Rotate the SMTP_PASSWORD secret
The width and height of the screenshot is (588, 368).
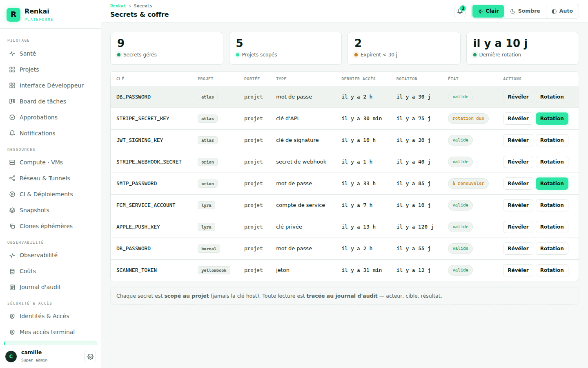coord(552,184)
